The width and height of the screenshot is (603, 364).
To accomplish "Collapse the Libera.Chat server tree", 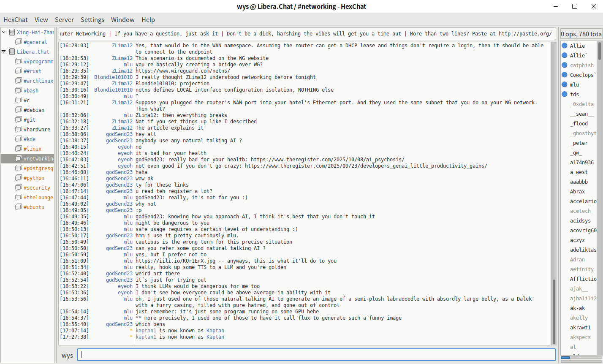I will coord(4,52).
